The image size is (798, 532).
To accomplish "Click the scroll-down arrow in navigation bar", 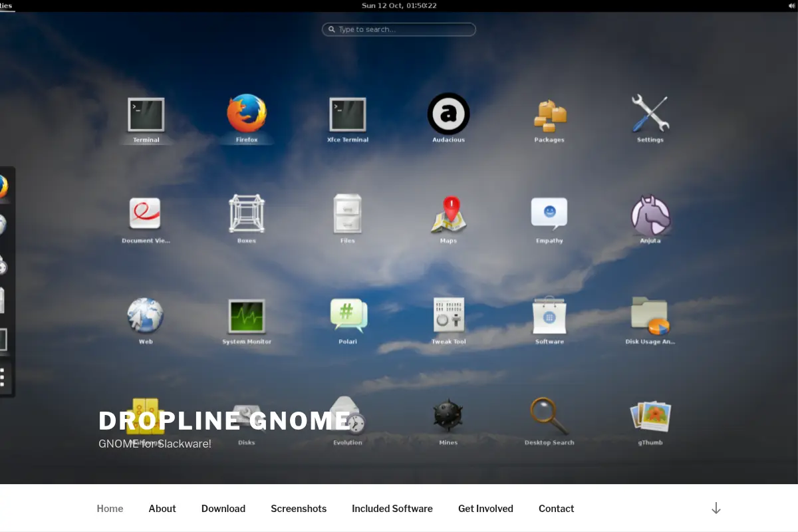I will pos(716,509).
